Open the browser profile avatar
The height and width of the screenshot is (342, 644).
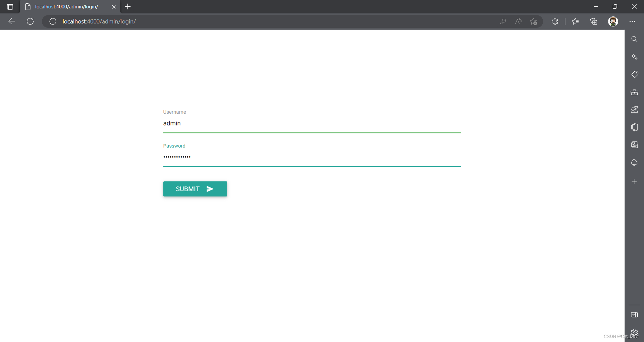613,21
